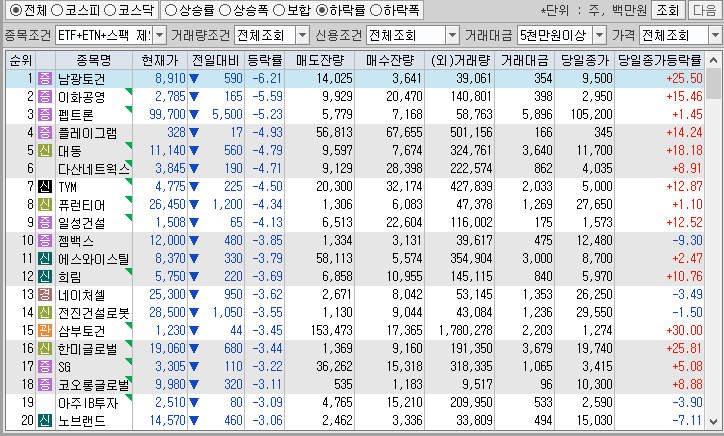Select stock name 에스와이스틸
Image resolution: width=724 pixels, height=436 pixels.
pyautogui.click(x=94, y=259)
